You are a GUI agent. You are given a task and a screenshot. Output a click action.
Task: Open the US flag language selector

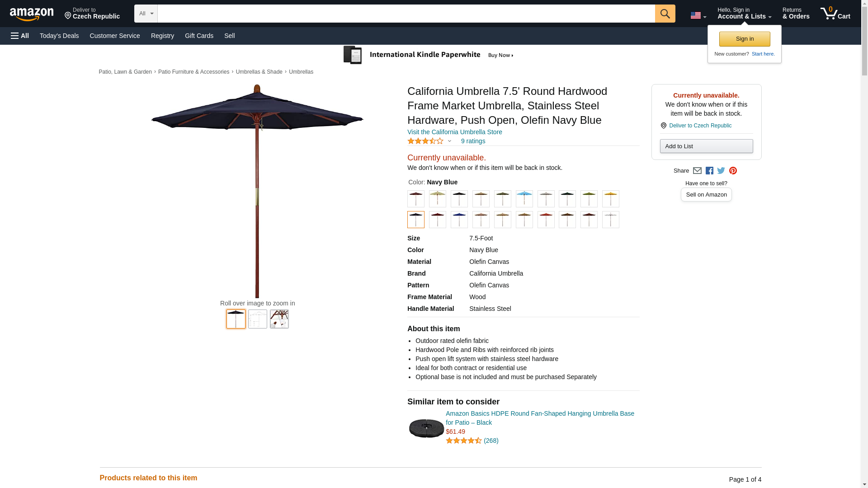(698, 15)
